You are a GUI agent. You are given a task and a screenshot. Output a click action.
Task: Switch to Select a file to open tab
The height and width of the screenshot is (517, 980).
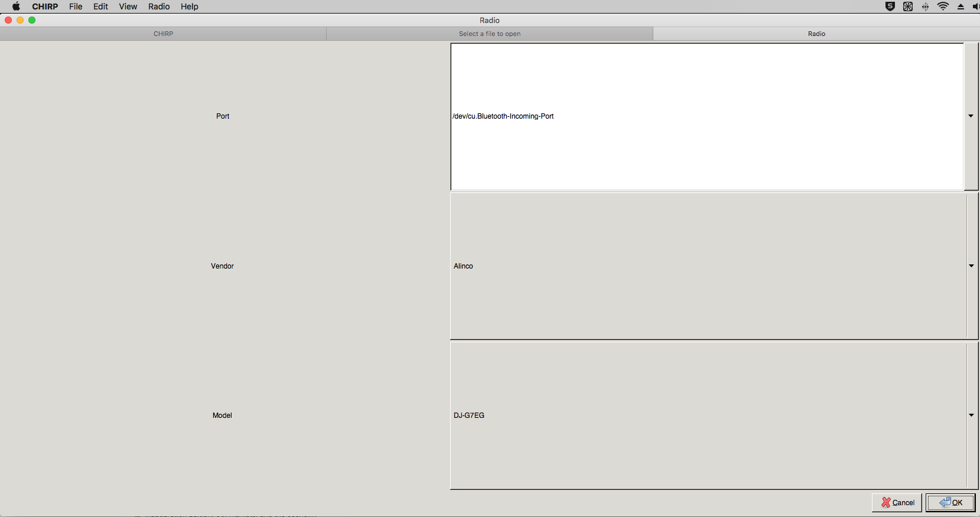pos(490,34)
